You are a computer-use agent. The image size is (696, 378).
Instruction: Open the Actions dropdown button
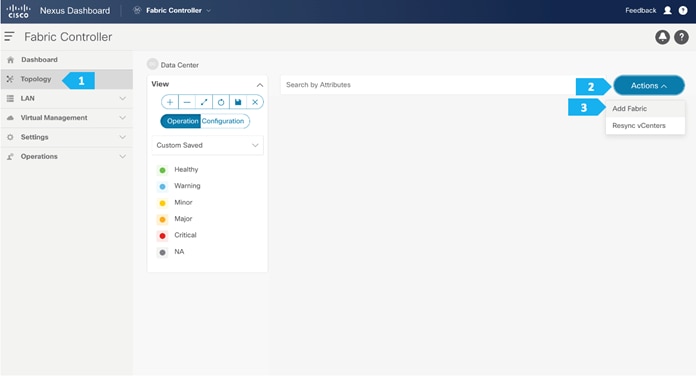coord(649,86)
